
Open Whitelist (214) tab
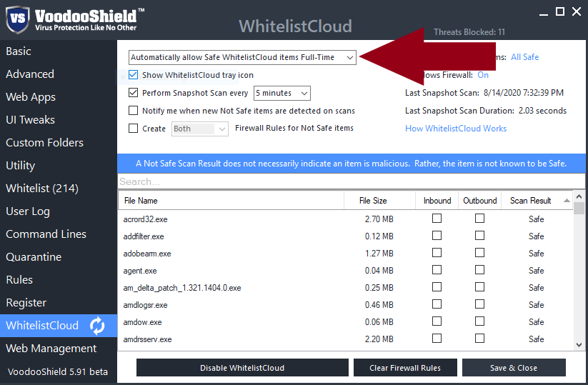59,189
